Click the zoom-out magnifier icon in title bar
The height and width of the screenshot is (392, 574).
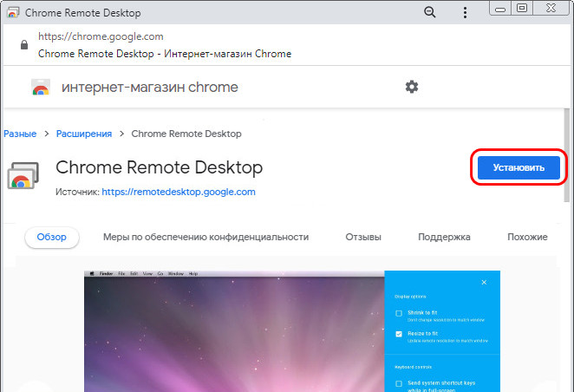click(x=429, y=12)
